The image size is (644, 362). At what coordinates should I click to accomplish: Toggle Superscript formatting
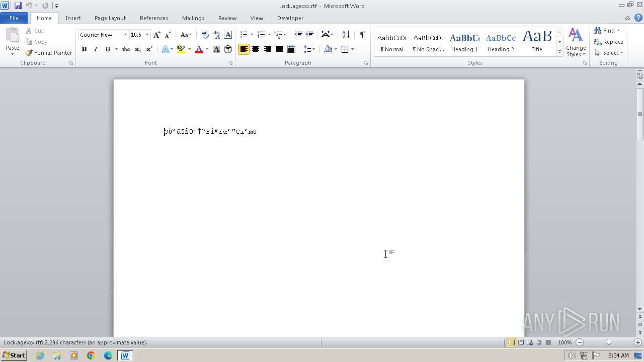(149, 49)
